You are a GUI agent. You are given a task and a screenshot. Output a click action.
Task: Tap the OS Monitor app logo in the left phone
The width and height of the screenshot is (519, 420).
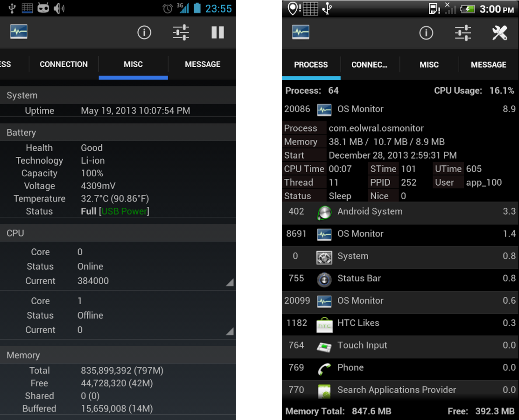point(19,32)
